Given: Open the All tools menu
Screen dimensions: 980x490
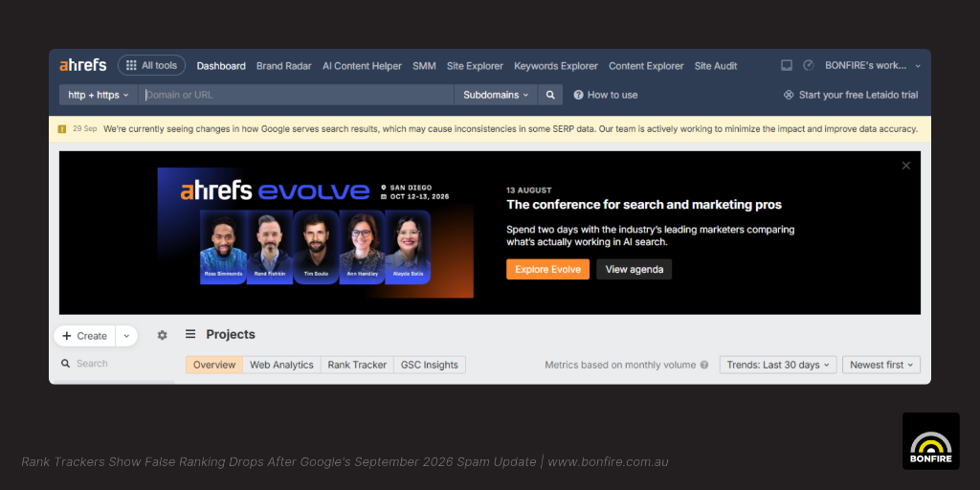Looking at the screenshot, I should (x=151, y=65).
